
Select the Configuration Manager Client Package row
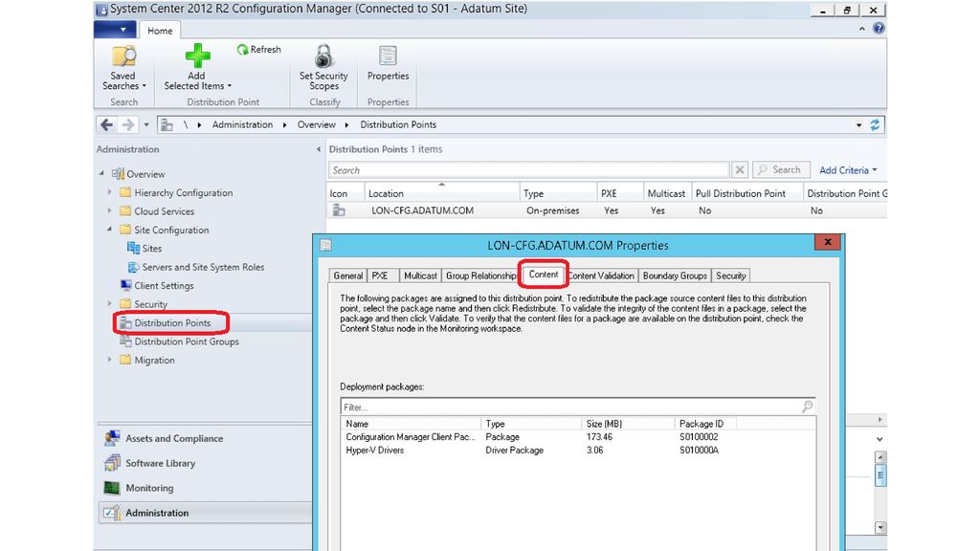tap(577, 437)
